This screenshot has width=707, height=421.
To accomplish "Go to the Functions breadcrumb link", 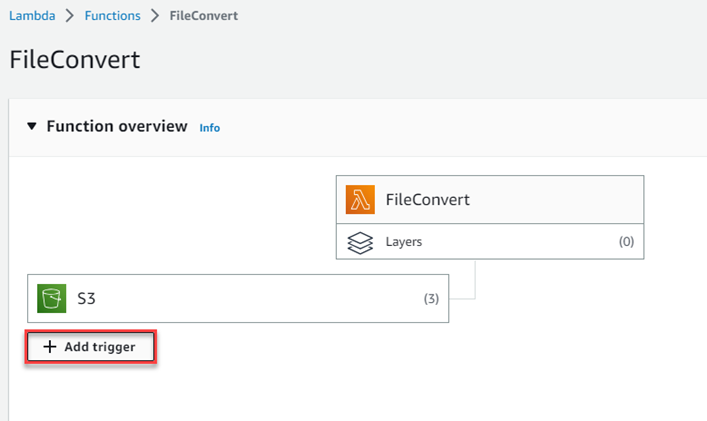I will pos(112,17).
